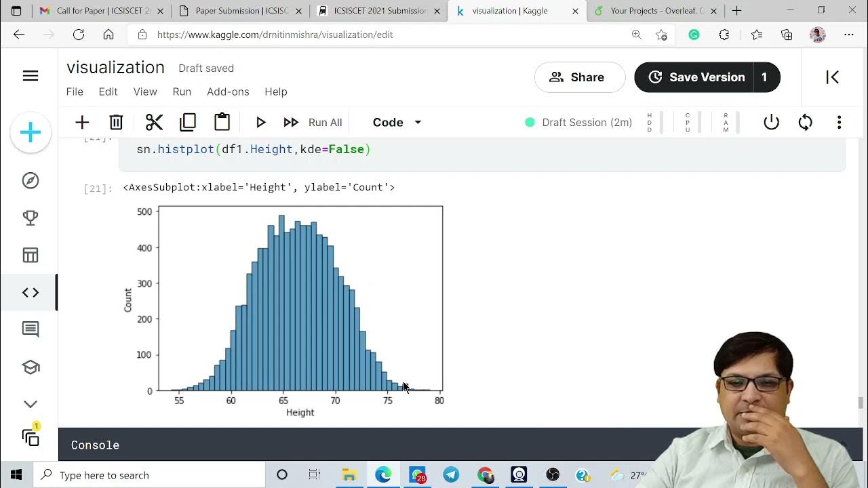This screenshot has width=868, height=488.
Task: Click inside the sn.histplot code cell
Action: [481, 153]
